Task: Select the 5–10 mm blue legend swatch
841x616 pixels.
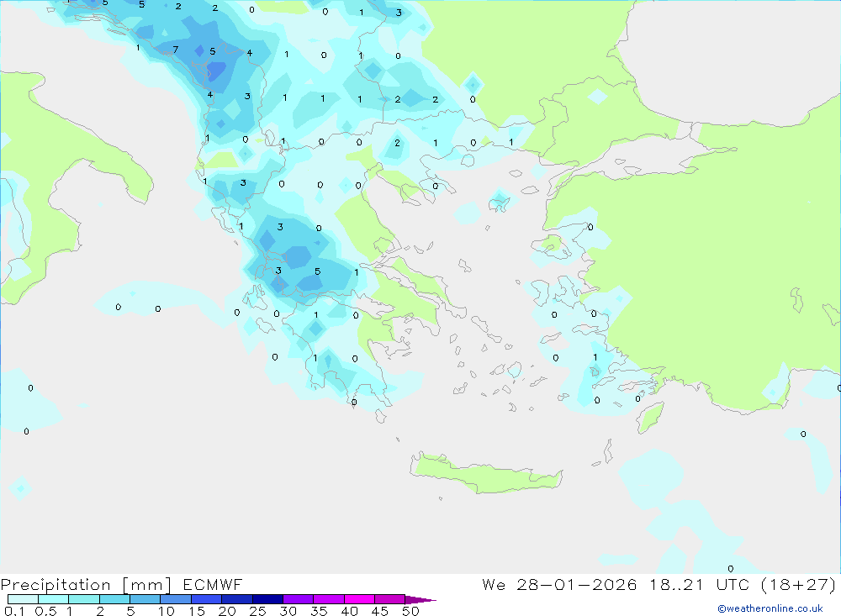Action: 145,599
